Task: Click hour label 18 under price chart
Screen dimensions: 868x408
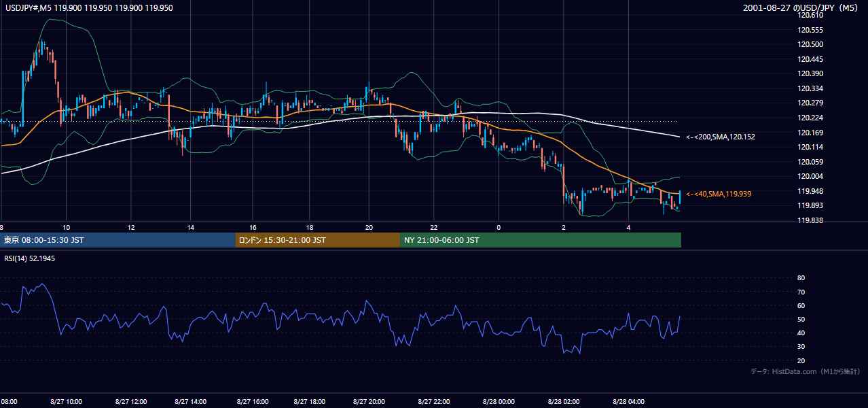Action: point(310,227)
